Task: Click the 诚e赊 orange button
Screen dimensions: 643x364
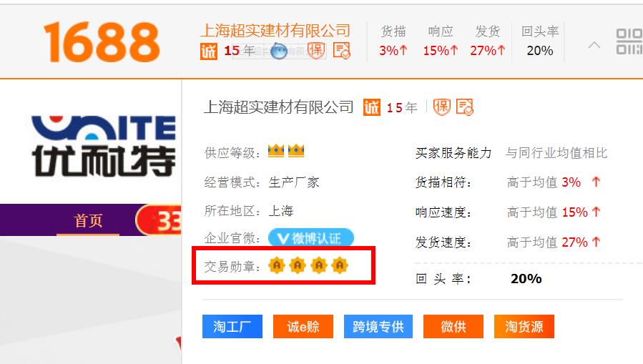Action: tap(303, 326)
